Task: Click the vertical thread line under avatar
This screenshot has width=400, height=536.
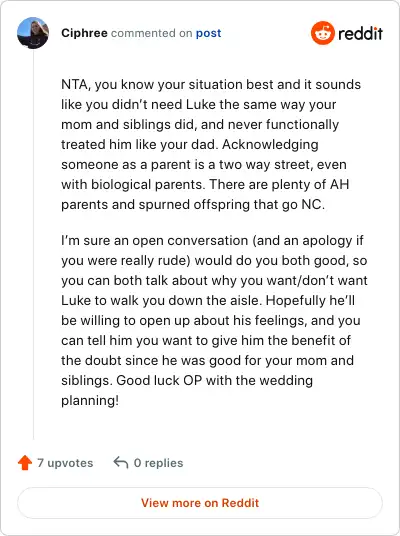Action: 34,244
